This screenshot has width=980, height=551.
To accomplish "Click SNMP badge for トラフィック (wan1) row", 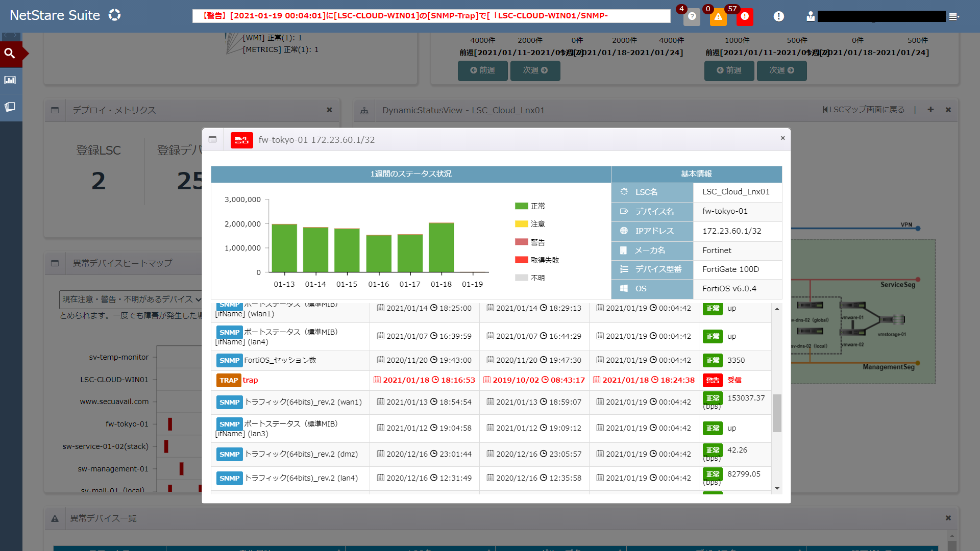I will 229,402.
